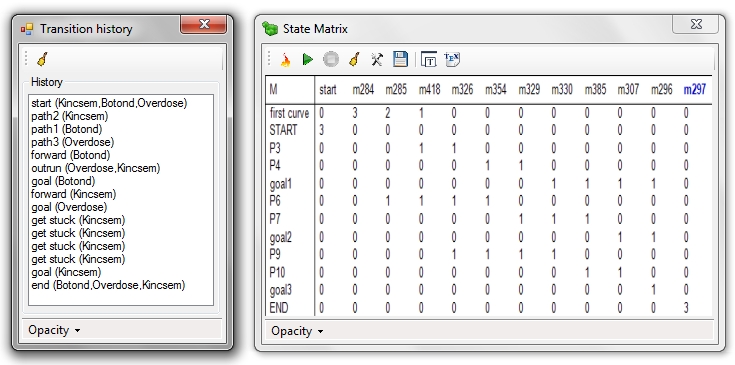Click the 'm296' column header

coord(661,89)
